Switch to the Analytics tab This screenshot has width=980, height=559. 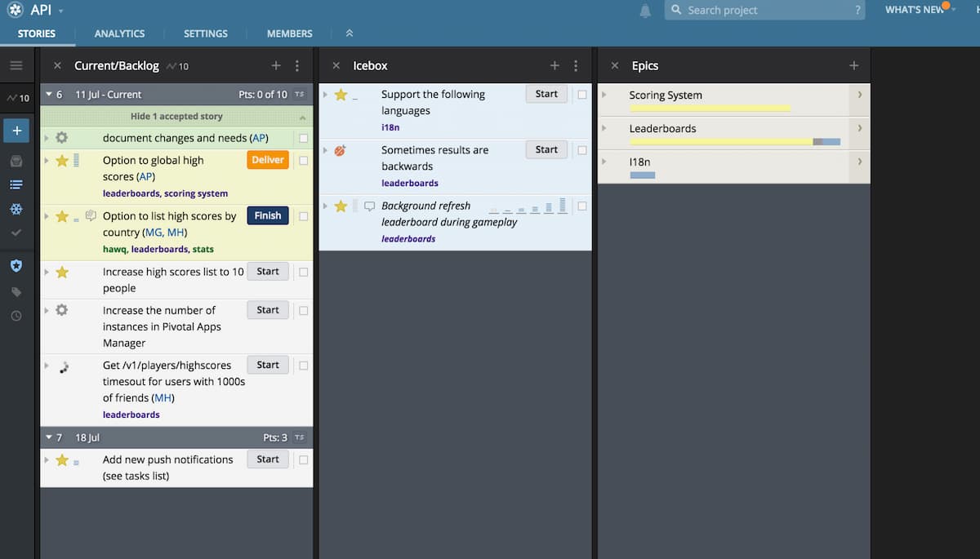click(x=119, y=33)
